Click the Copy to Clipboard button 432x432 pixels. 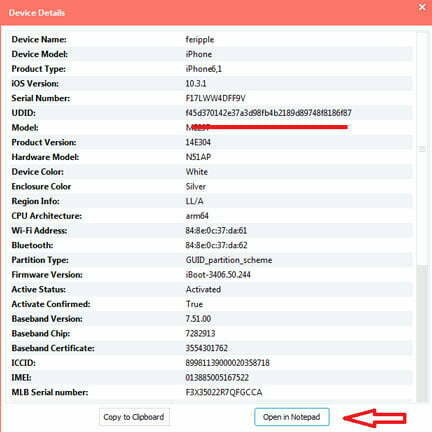click(134, 417)
